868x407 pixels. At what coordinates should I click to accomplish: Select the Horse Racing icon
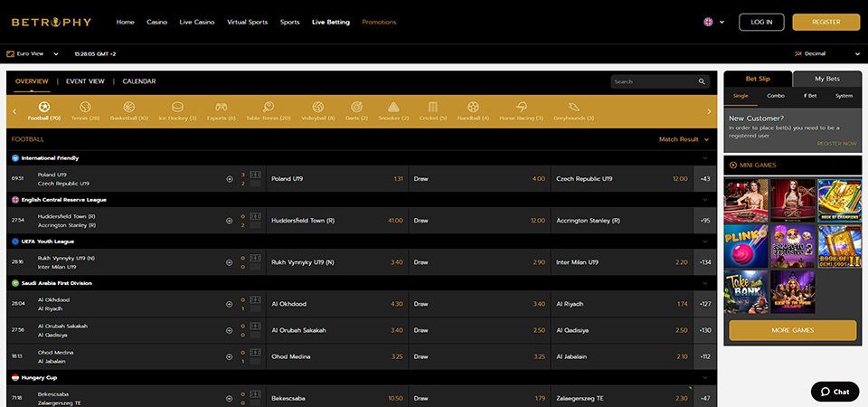521,107
